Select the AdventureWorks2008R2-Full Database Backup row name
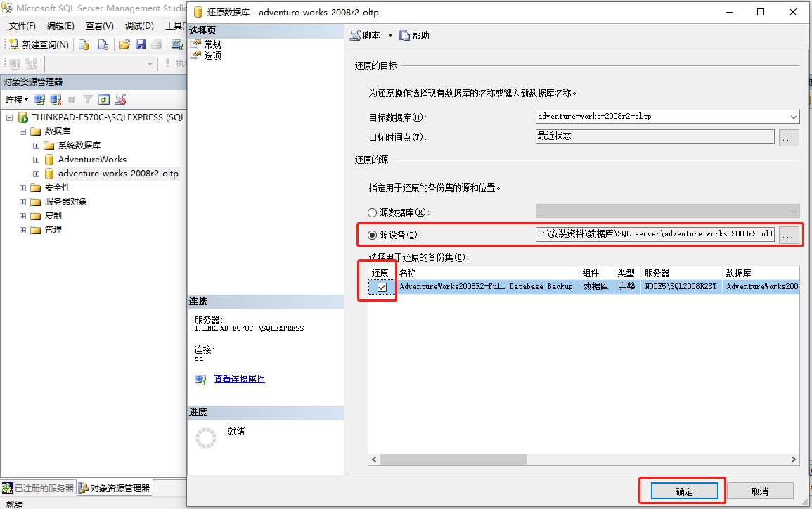This screenshot has width=812, height=509. click(x=486, y=286)
